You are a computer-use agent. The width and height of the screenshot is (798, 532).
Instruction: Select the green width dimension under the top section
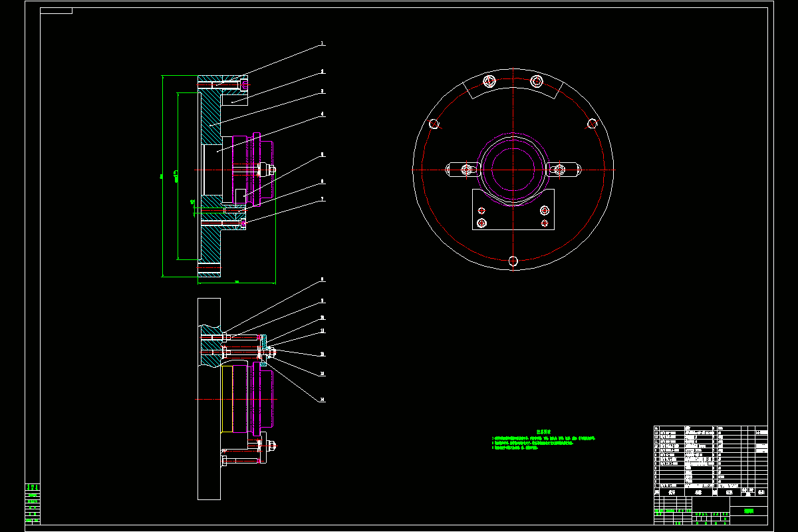tap(237, 282)
